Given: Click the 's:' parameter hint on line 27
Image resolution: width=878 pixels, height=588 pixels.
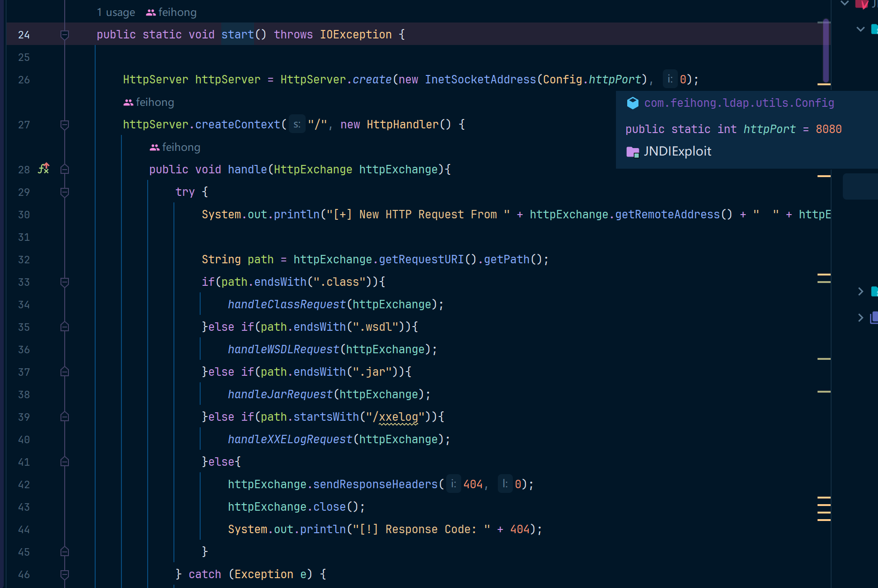Looking at the screenshot, I should coord(297,125).
